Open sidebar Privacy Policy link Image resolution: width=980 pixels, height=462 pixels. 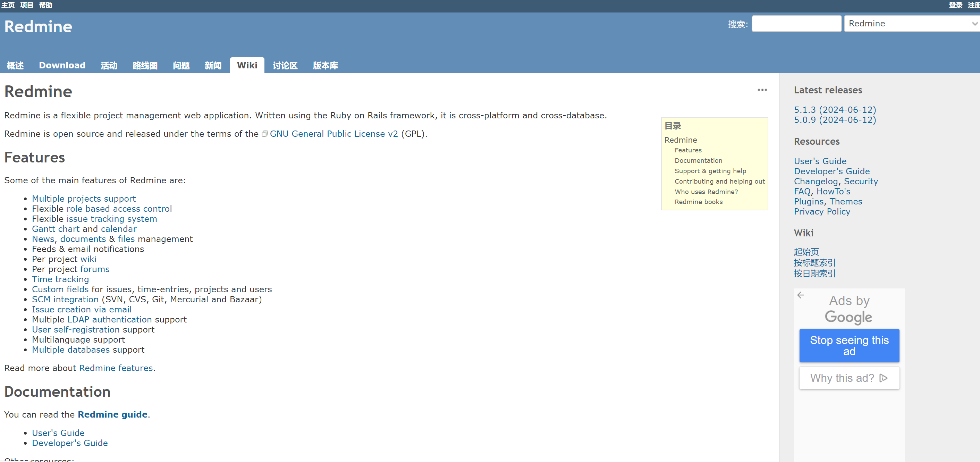pyautogui.click(x=822, y=212)
